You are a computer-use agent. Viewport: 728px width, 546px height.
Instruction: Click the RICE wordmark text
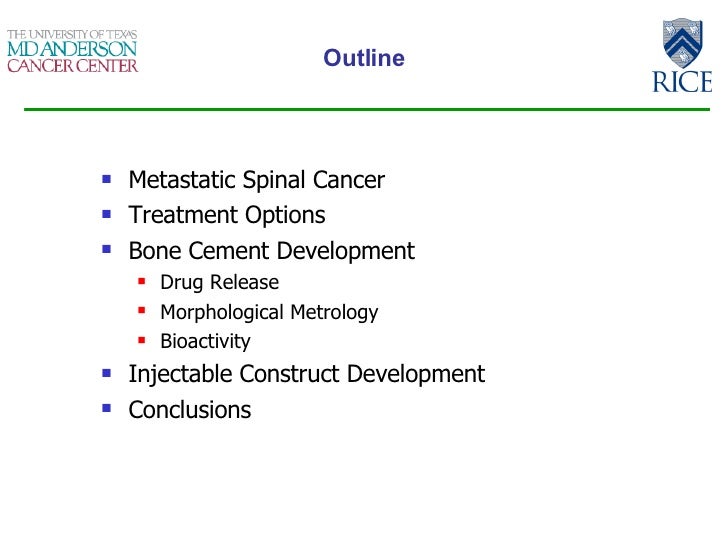pos(682,82)
